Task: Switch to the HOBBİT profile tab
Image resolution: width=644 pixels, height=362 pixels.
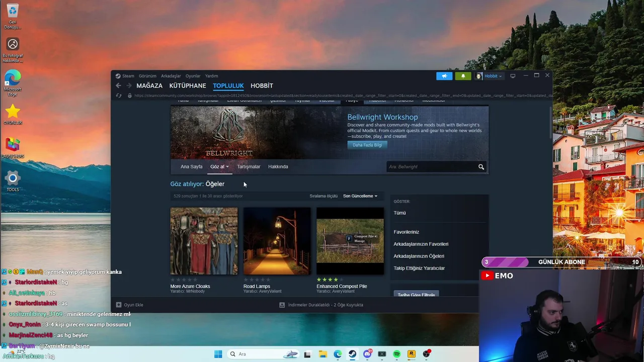Action: pos(262,85)
